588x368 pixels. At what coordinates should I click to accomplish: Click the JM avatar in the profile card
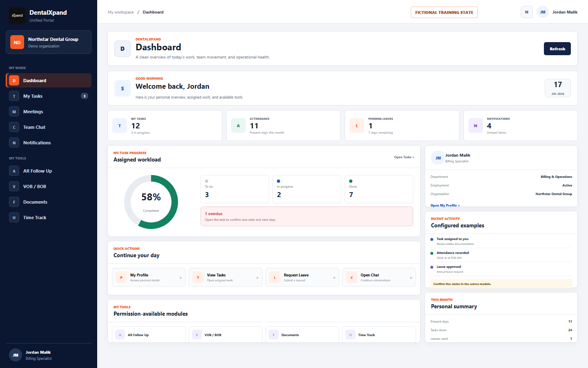pos(438,158)
